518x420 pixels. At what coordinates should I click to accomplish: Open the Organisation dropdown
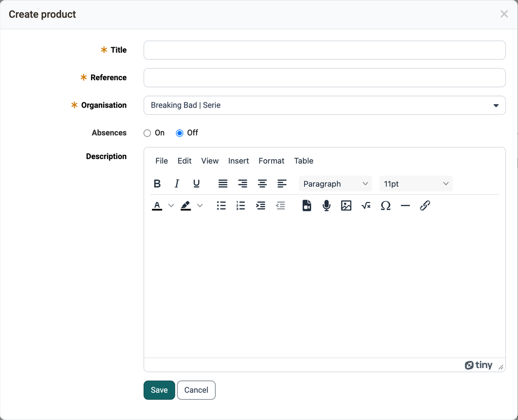324,105
